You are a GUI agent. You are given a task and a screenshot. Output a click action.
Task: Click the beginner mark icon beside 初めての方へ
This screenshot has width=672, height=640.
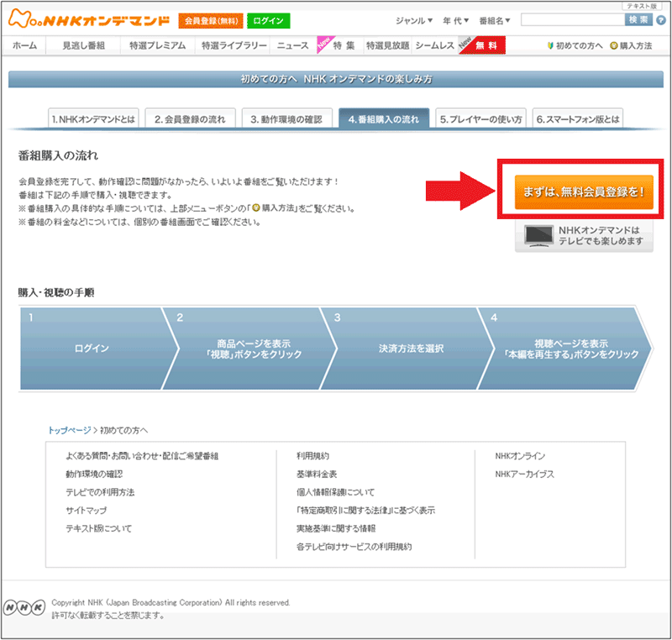tap(549, 46)
